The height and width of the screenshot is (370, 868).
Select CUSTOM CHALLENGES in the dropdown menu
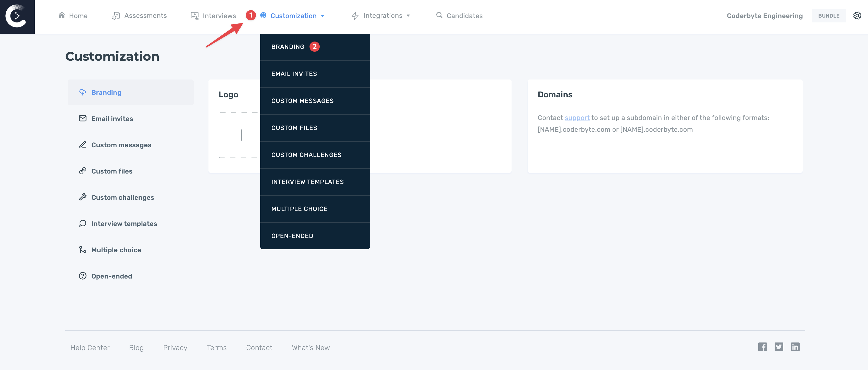[315, 155]
